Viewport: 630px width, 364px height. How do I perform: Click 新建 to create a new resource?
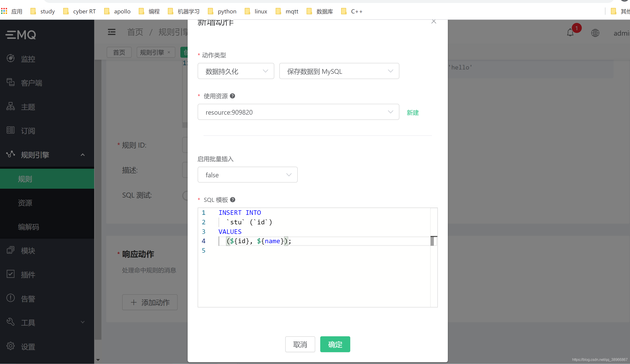pyautogui.click(x=413, y=113)
